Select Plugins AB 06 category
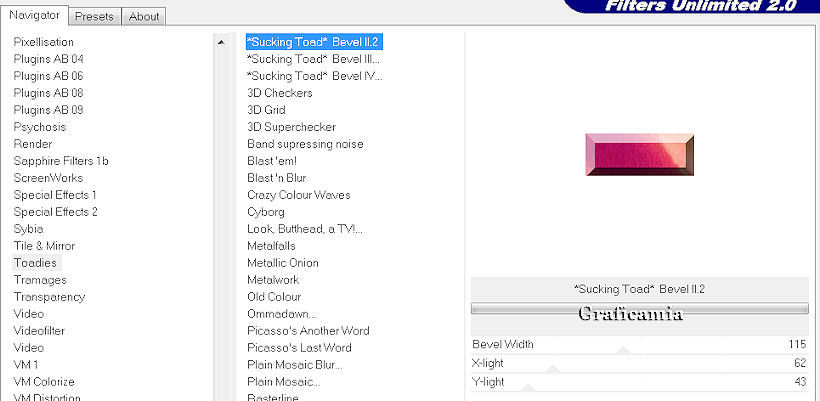This screenshot has width=820, height=401. pyautogui.click(x=48, y=76)
